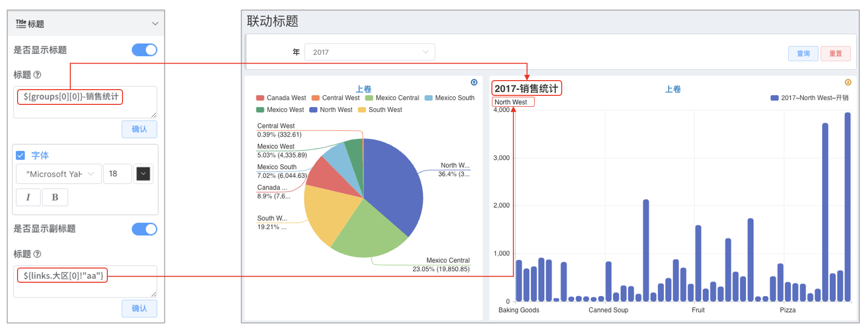Click the blue drill-up icon on pie chart

474,83
